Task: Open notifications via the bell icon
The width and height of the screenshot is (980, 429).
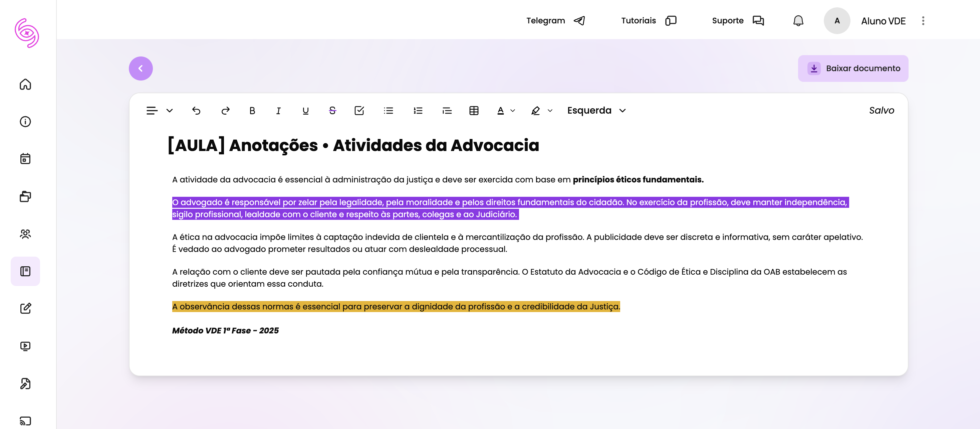Action: (798, 21)
